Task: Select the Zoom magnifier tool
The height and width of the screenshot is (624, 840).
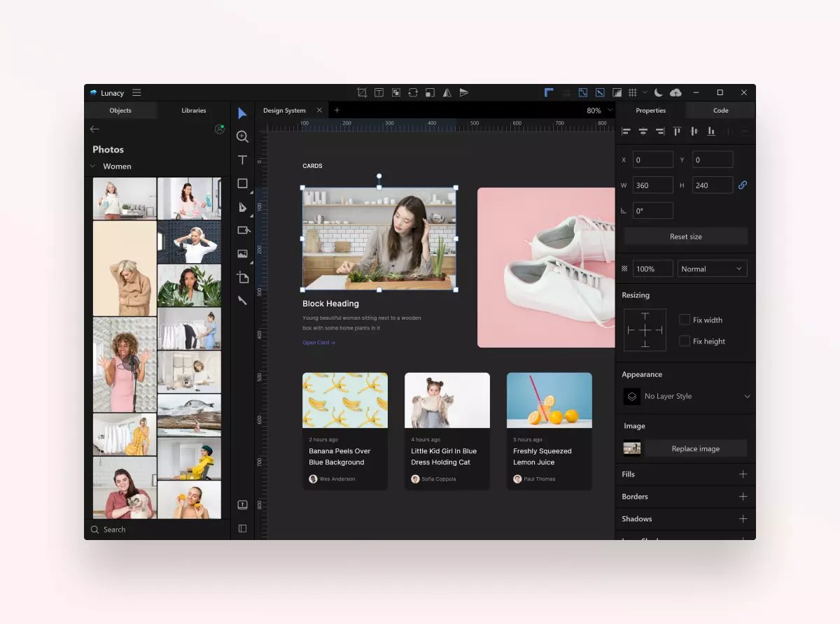Action: [x=242, y=136]
